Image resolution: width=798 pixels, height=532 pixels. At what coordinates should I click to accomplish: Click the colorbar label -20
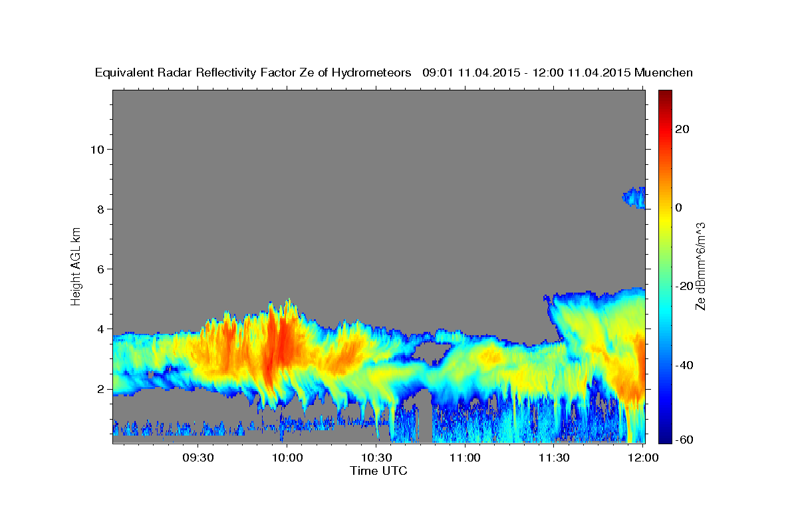coord(684,286)
